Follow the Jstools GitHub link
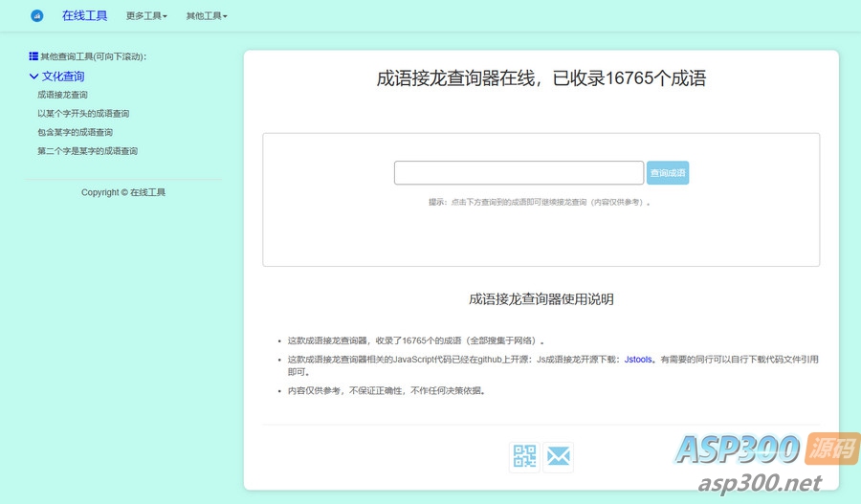Screen dimensions: 861x504 point(638,360)
